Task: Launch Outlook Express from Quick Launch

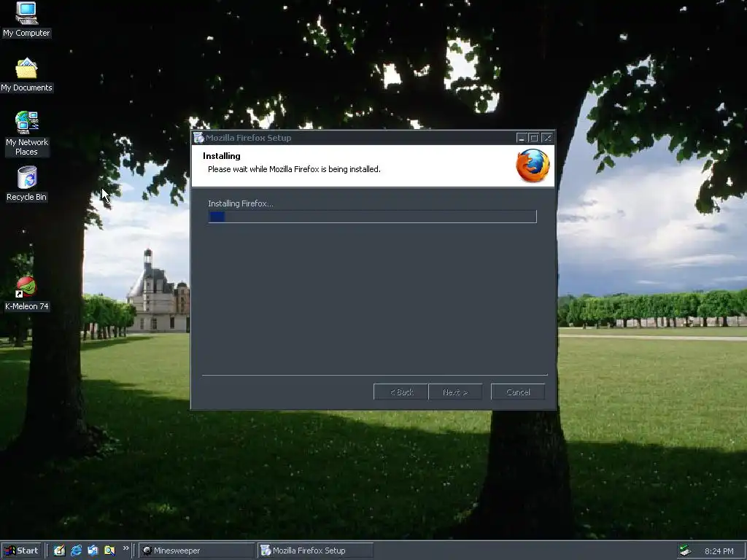Action: [93, 551]
